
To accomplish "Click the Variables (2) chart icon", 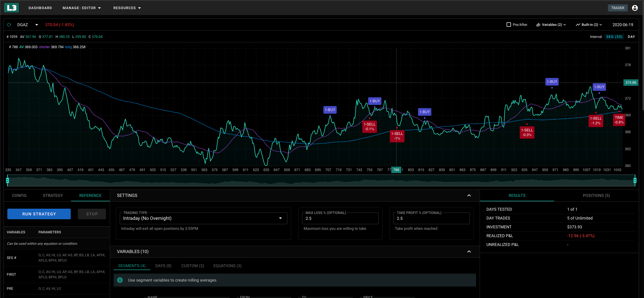I will coord(538,25).
